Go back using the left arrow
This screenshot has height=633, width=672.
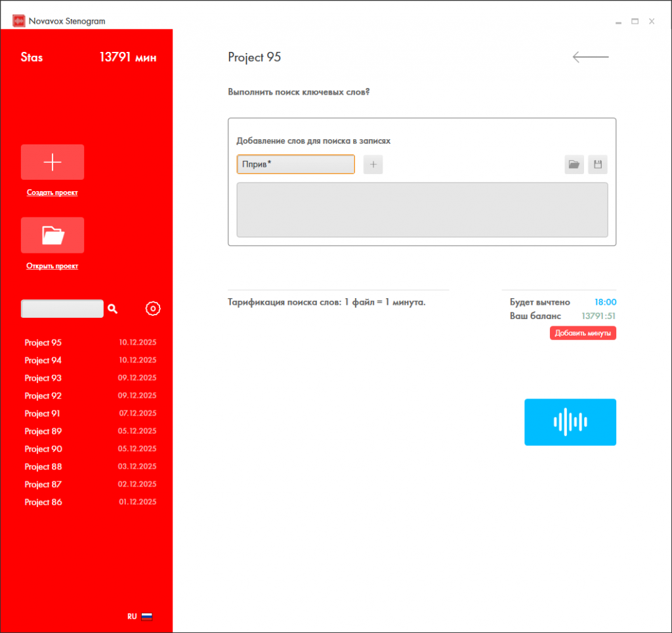(591, 57)
